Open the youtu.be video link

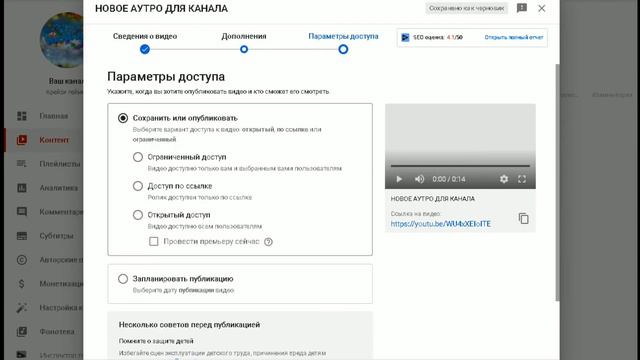440,224
